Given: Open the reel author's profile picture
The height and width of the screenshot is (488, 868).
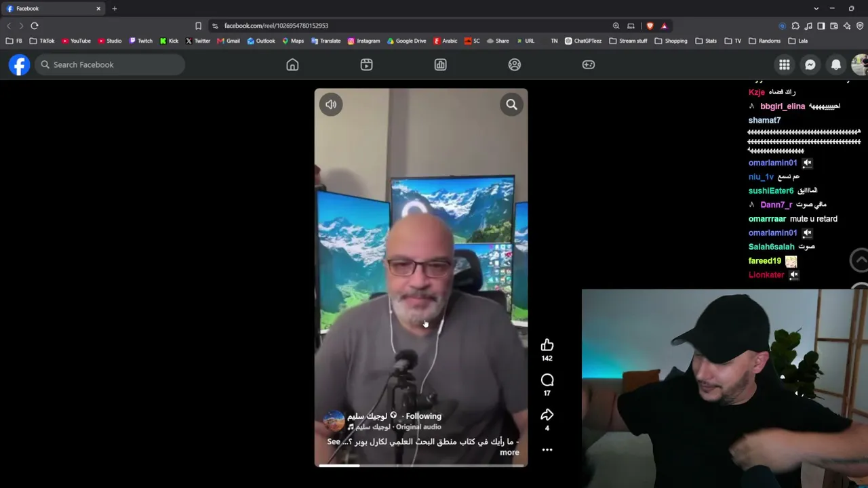Looking at the screenshot, I should tap(334, 421).
